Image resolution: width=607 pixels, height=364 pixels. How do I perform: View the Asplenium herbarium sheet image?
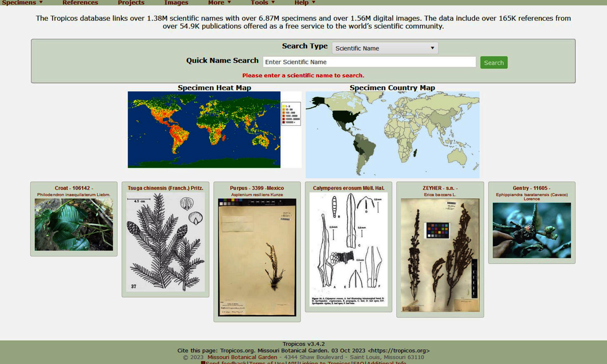tap(257, 257)
